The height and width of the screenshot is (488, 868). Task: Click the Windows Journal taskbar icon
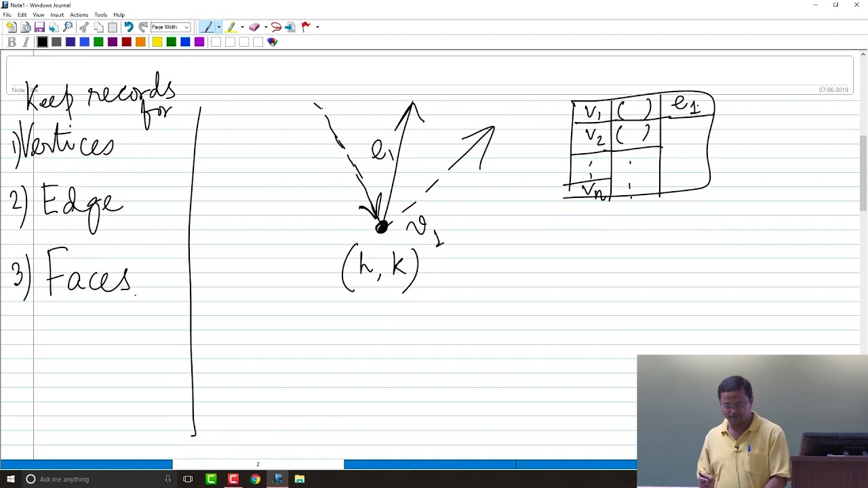point(277,479)
